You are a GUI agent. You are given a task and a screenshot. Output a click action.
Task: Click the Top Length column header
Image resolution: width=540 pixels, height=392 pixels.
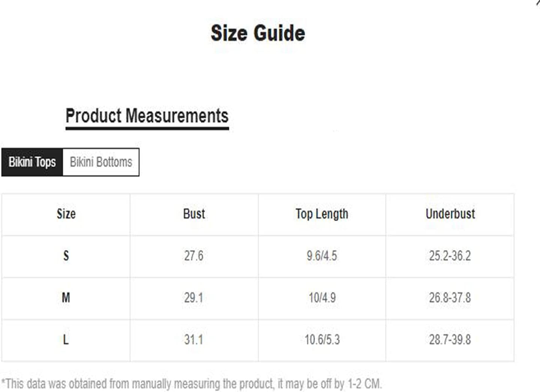[322, 214]
